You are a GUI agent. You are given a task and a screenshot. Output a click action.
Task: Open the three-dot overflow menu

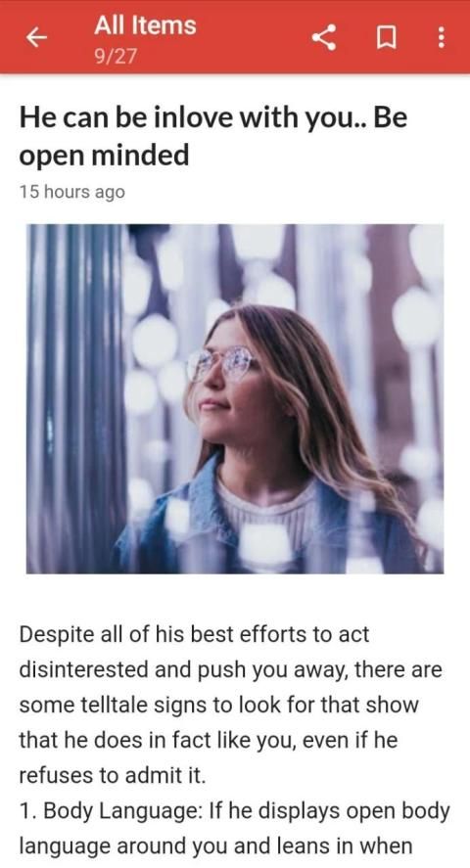tap(441, 37)
